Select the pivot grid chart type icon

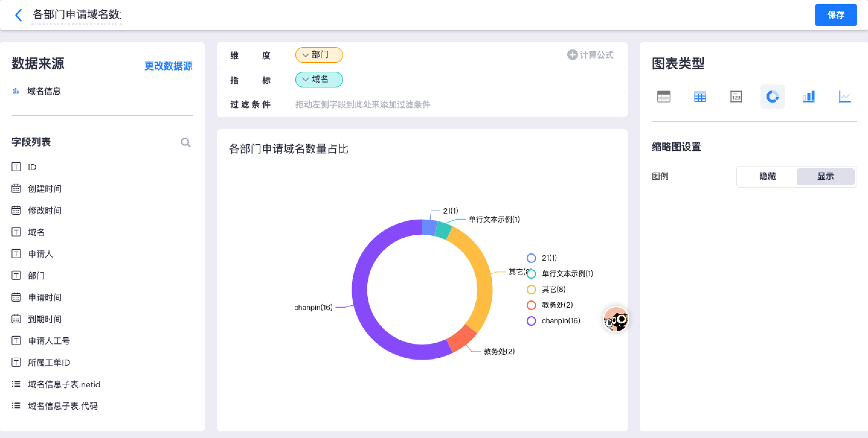(x=699, y=97)
